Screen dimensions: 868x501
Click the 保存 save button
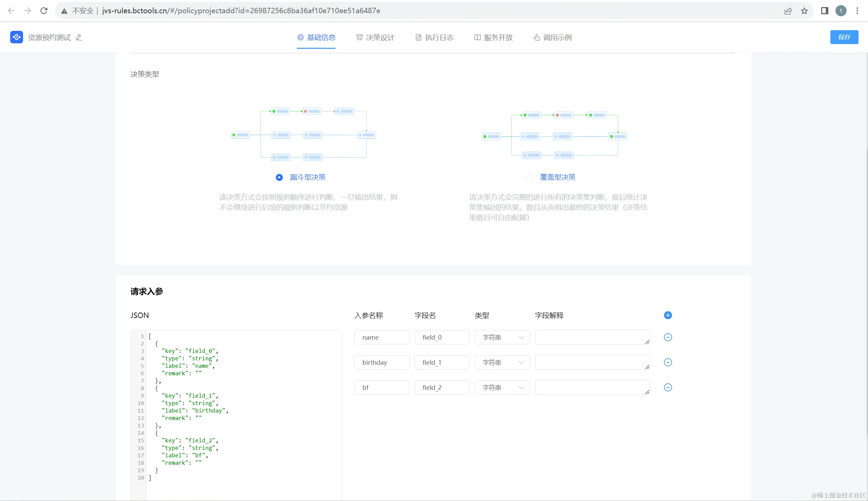844,37
